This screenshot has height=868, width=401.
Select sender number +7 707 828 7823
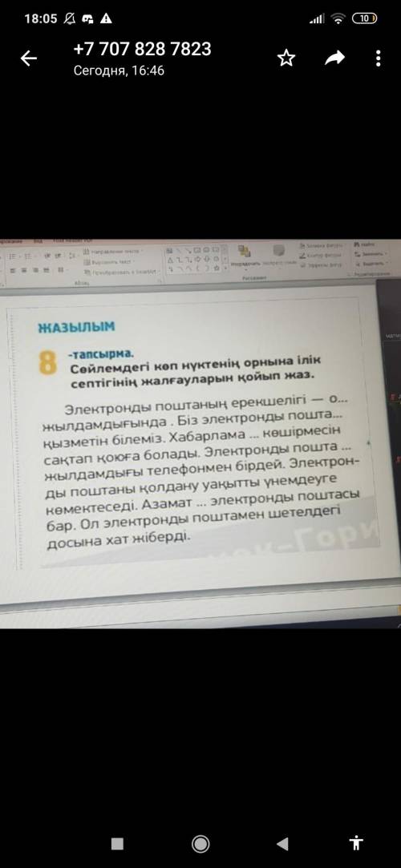[142, 49]
